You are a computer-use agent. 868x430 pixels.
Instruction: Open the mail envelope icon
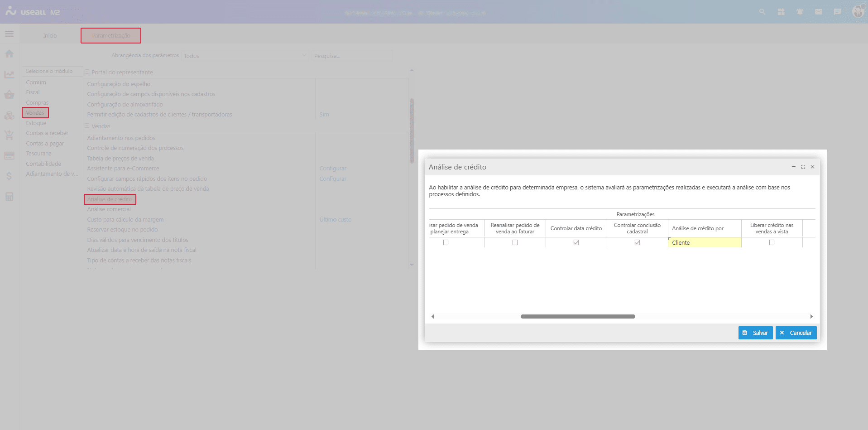[x=819, y=12]
